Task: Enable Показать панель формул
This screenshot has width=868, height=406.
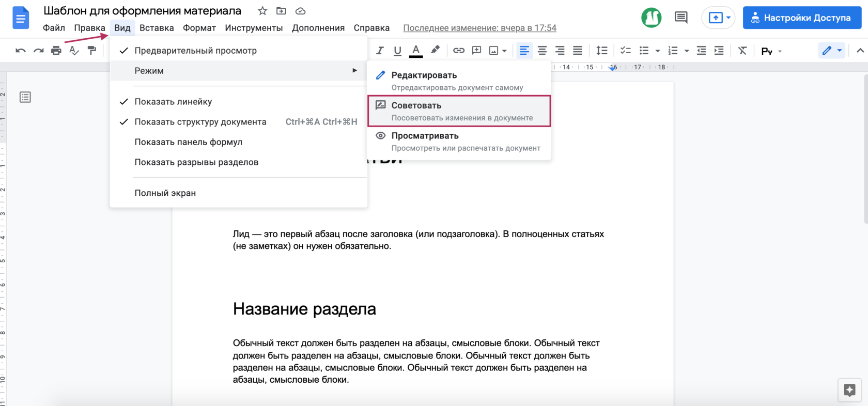Action: click(238, 142)
